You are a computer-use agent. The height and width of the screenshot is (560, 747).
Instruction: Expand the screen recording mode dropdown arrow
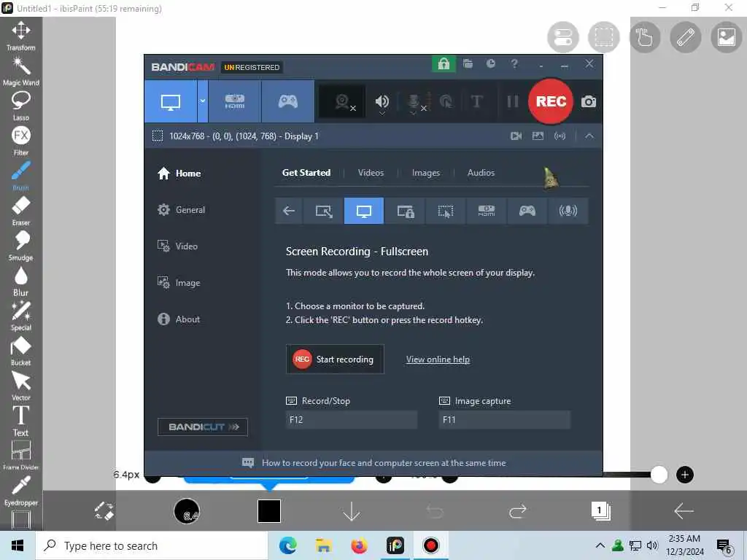pos(203,101)
